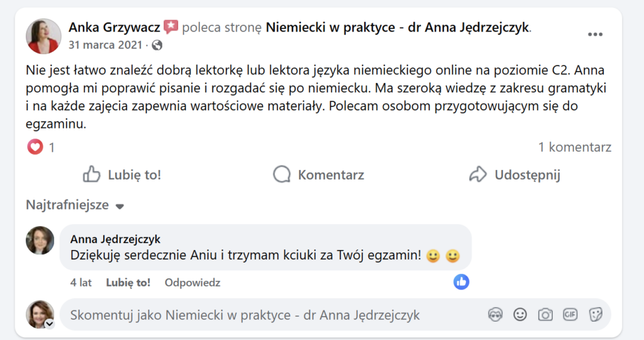Image resolution: width=644 pixels, height=340 pixels.
Task: Click the blue thumbs-up reaction on the comment
Action: pyautogui.click(x=462, y=282)
